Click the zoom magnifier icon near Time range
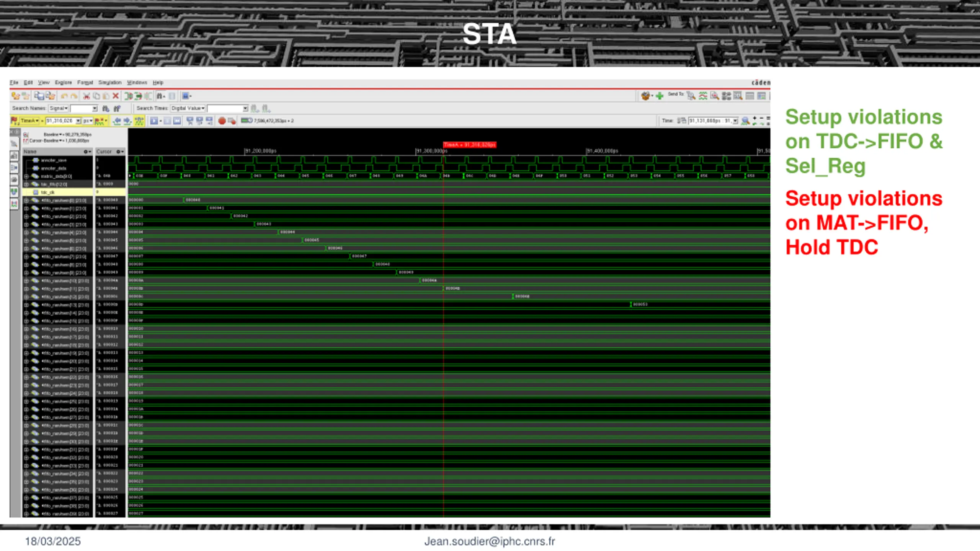The height and width of the screenshot is (551, 980). tap(745, 121)
